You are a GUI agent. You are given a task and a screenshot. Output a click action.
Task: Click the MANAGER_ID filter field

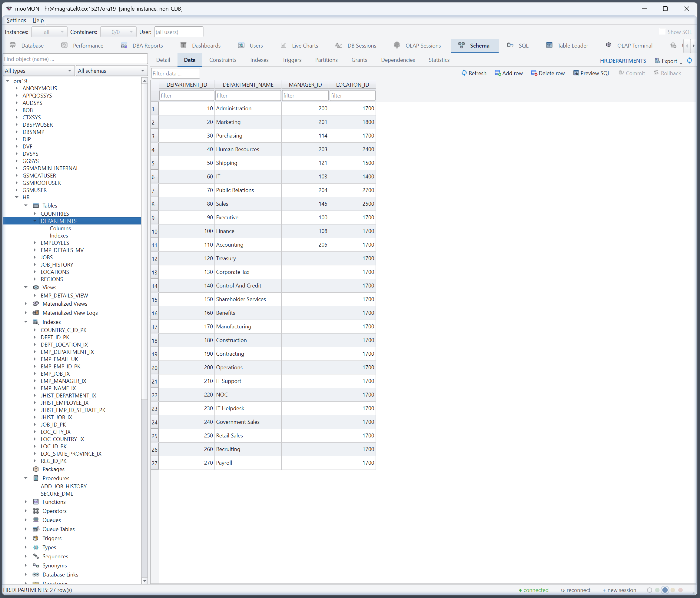tap(305, 96)
